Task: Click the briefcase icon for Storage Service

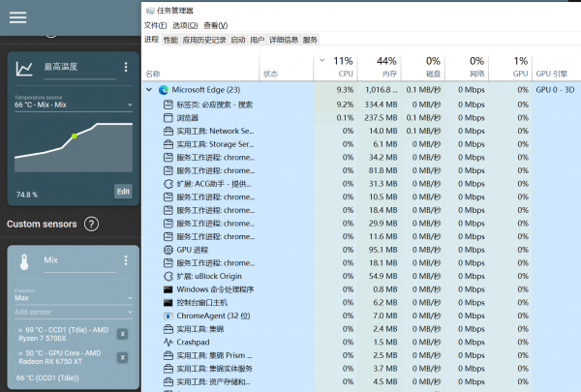Action: pos(168,144)
